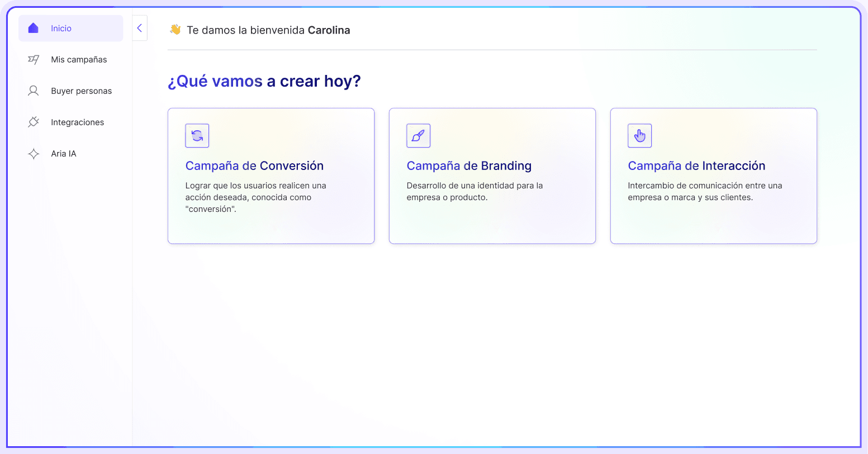Click the Mis campañas flag icon

33,59
